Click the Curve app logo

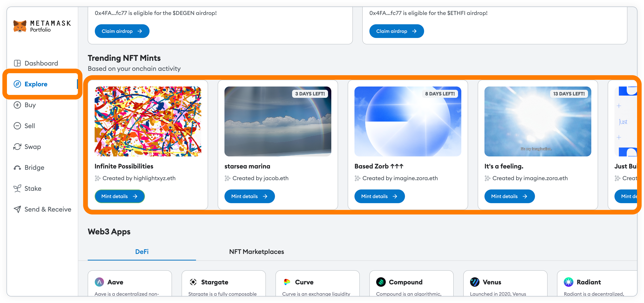tap(287, 282)
